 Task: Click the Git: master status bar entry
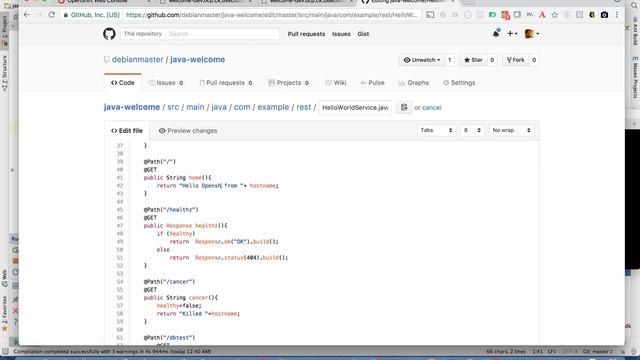[597, 351]
